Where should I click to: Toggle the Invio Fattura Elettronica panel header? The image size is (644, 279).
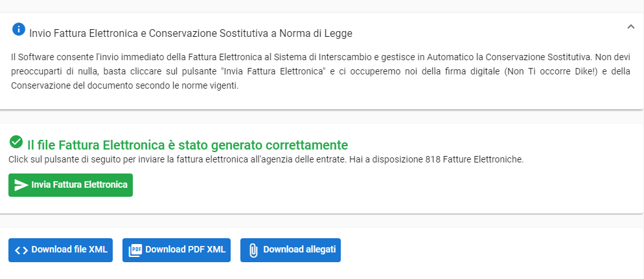(x=321, y=33)
